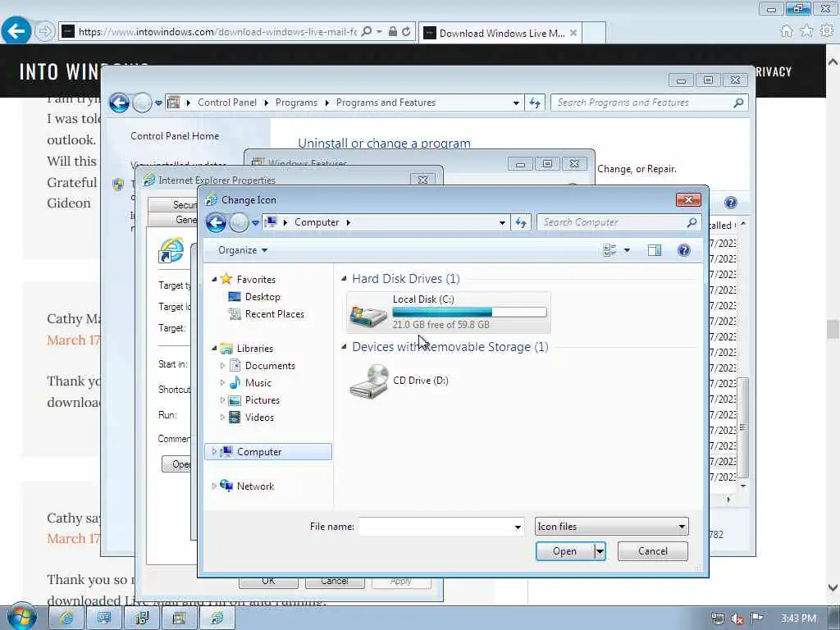Select the Music library

coord(258,382)
